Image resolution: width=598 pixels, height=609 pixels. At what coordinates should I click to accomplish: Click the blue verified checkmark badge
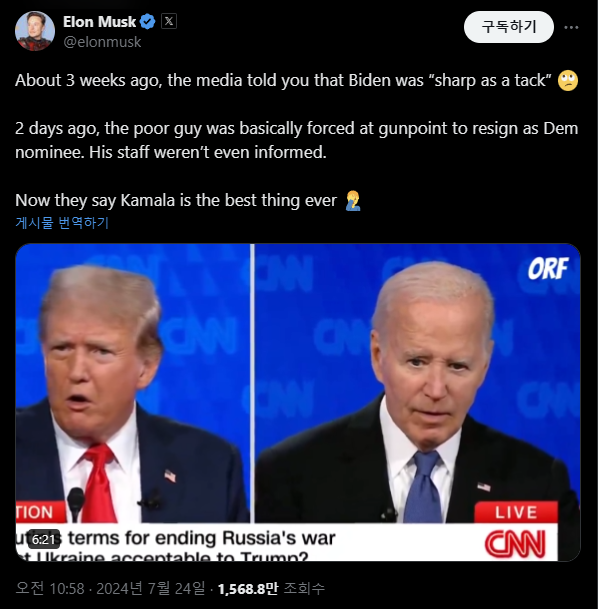[148, 22]
